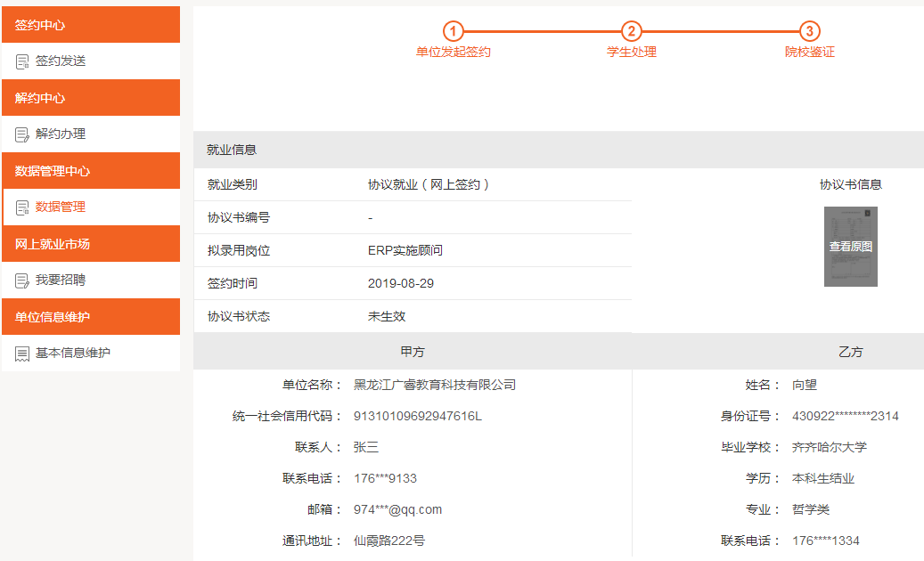Click the icon next to 数据管理

22,207
